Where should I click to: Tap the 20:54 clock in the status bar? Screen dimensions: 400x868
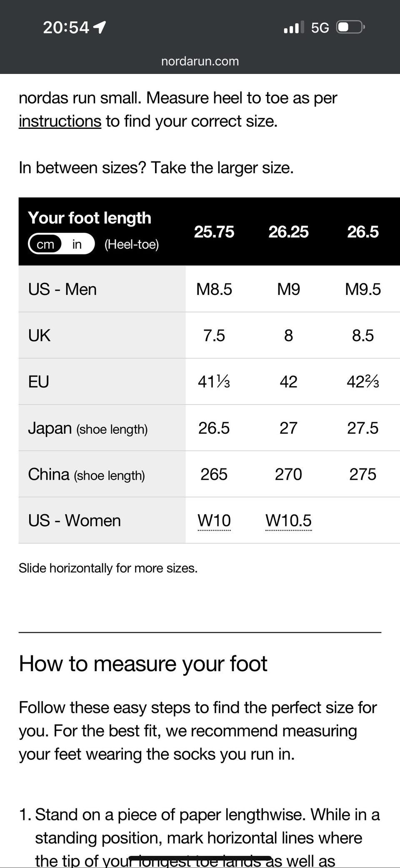pos(66,28)
